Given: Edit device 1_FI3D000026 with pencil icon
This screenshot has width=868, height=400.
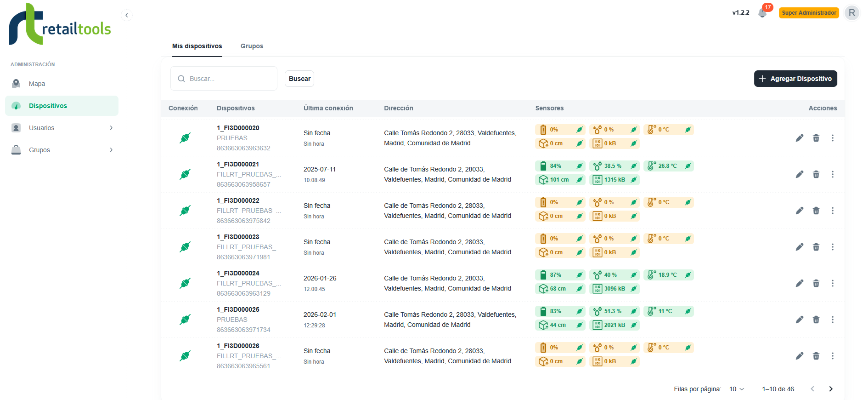Looking at the screenshot, I should point(800,356).
